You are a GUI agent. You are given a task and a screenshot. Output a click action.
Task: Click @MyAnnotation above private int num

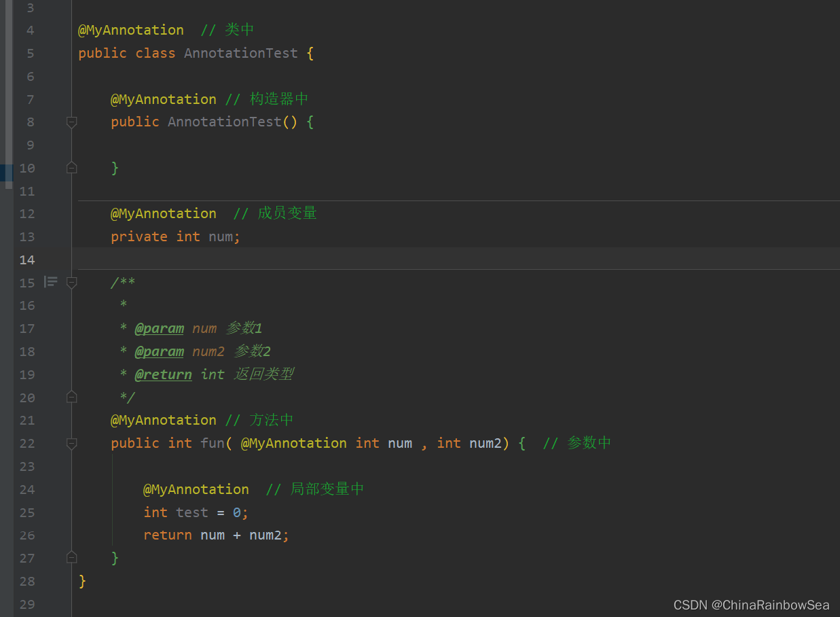(x=164, y=213)
